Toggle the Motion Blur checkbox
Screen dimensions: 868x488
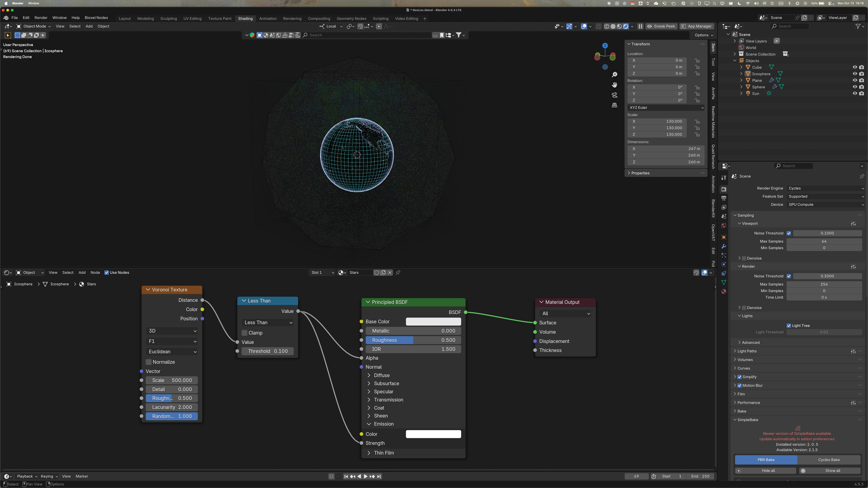pos(740,385)
